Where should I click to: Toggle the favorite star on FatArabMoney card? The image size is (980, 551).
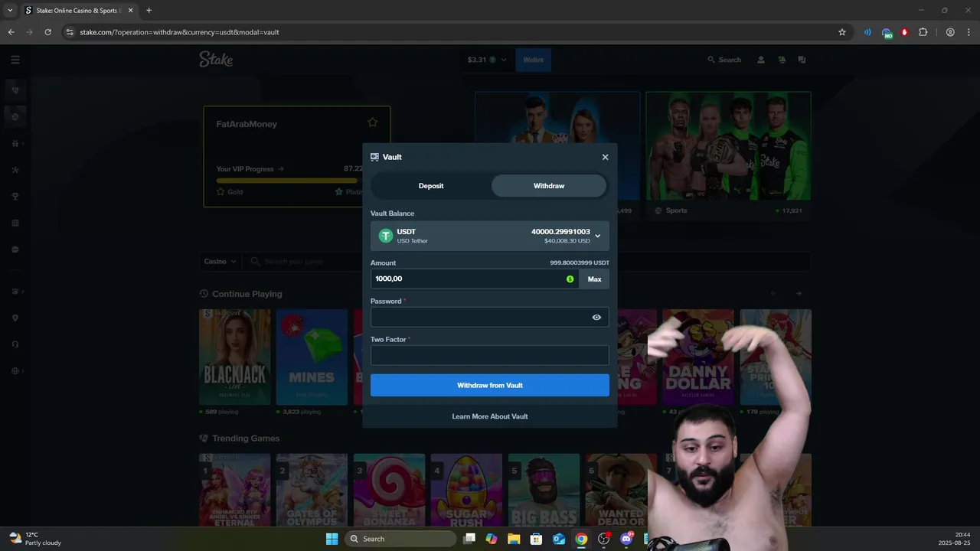373,122
